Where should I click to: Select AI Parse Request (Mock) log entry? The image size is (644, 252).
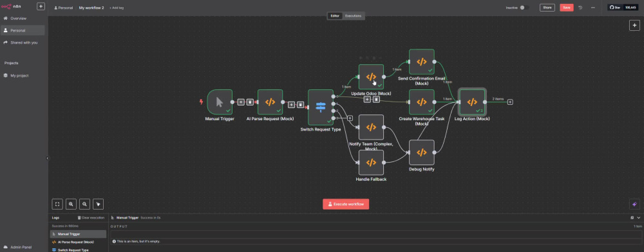click(x=78, y=242)
